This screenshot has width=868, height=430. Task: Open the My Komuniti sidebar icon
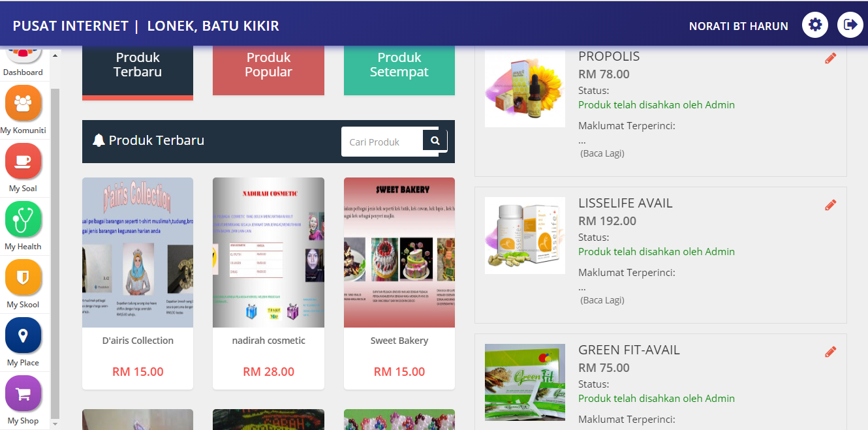pos(23,103)
